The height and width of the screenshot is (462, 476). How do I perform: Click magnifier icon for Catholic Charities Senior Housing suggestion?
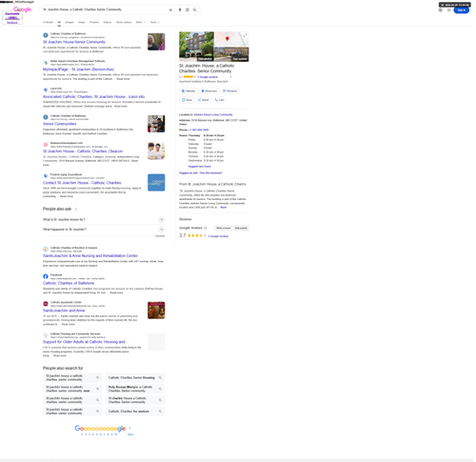[160, 377]
